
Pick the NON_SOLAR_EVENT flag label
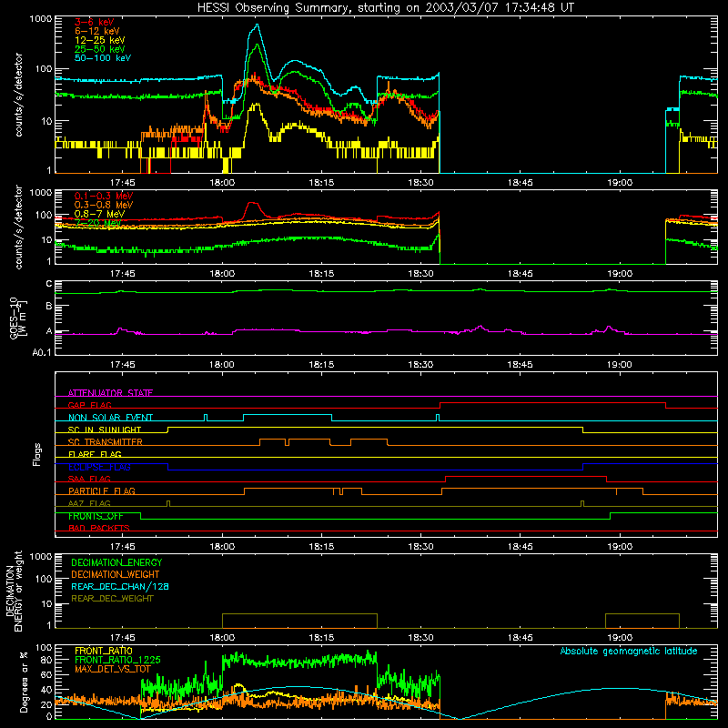point(110,418)
